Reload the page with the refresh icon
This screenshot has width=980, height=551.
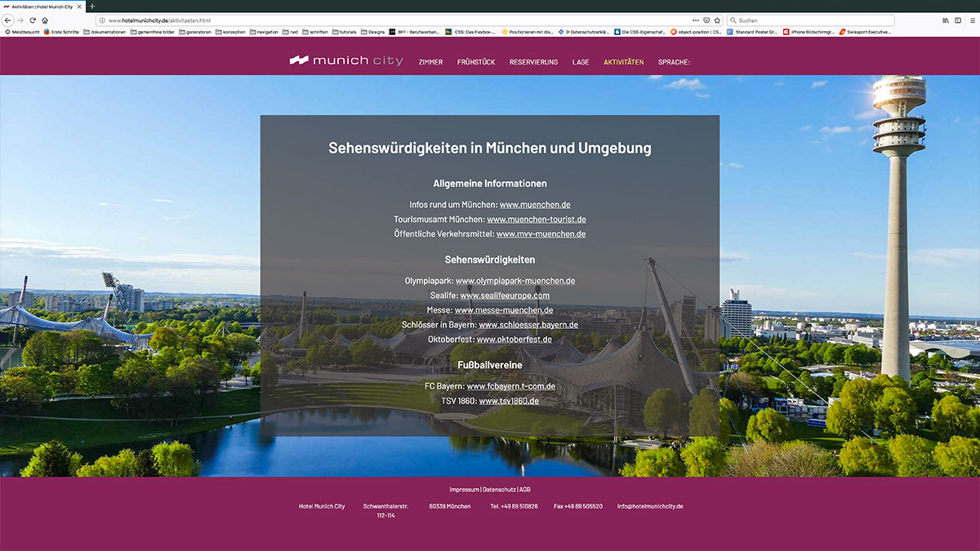click(33, 20)
